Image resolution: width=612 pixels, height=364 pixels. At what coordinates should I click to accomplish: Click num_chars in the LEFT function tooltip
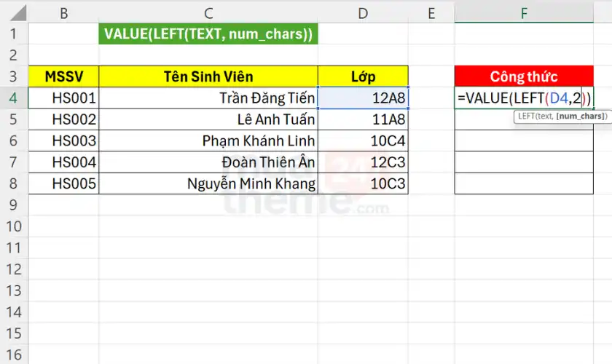tap(580, 116)
